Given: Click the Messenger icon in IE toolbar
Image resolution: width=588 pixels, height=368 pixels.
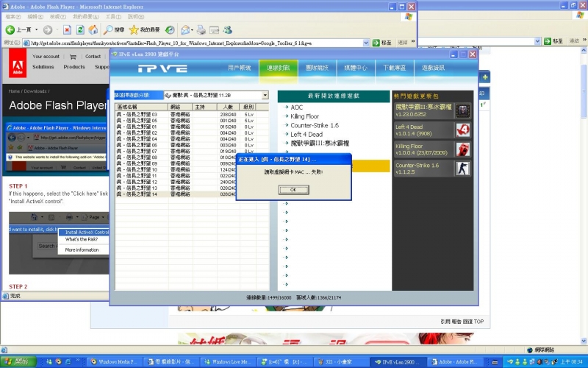Looking at the screenshot, I should (228, 29).
